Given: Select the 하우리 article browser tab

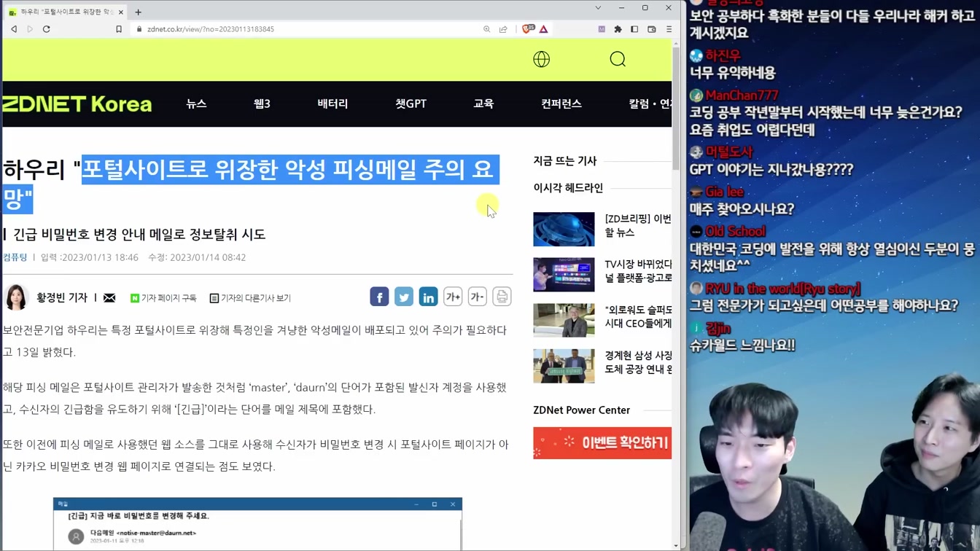Looking at the screenshot, I should pos(66,12).
